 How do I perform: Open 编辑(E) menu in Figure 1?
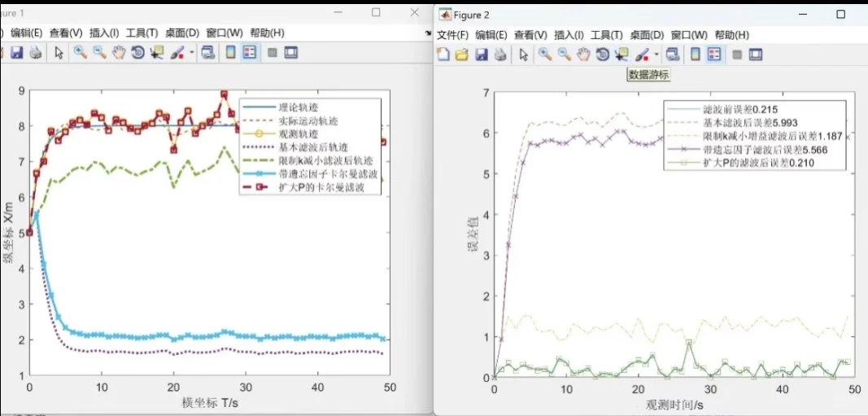click(x=26, y=33)
